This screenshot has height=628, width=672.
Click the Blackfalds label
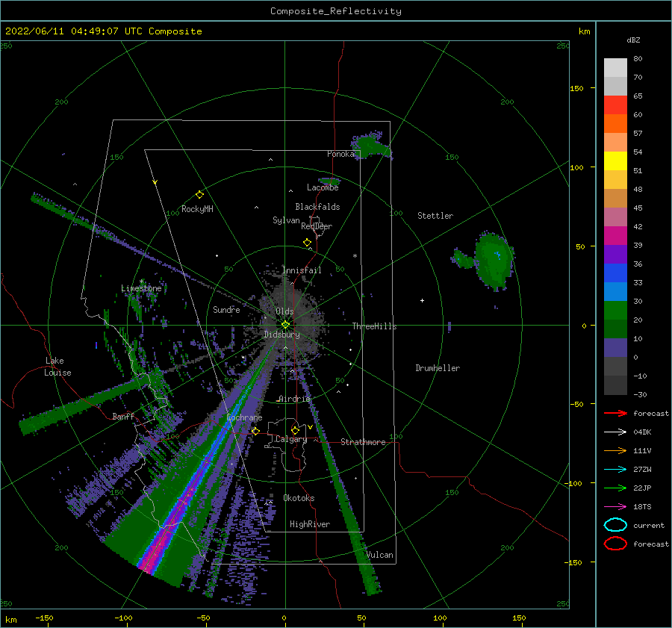tap(317, 207)
